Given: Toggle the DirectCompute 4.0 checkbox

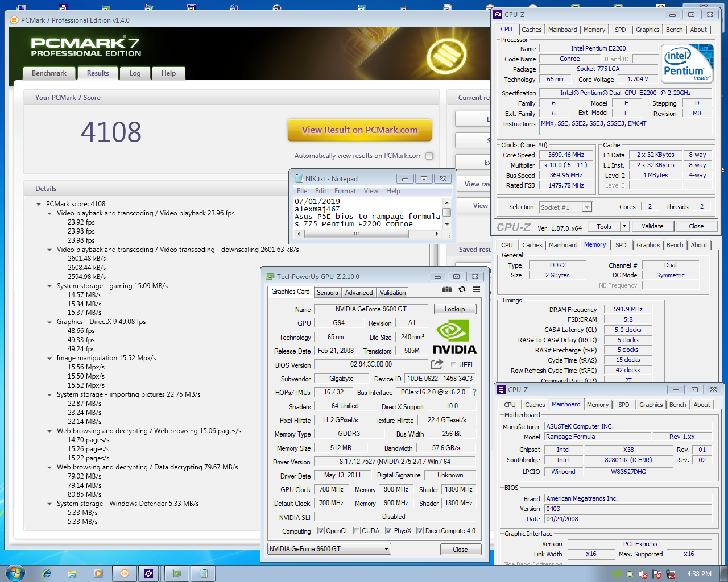Looking at the screenshot, I should pos(420,531).
